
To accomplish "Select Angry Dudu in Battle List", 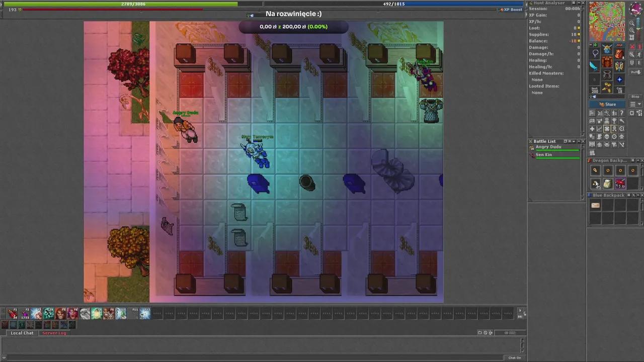I will click(x=548, y=147).
